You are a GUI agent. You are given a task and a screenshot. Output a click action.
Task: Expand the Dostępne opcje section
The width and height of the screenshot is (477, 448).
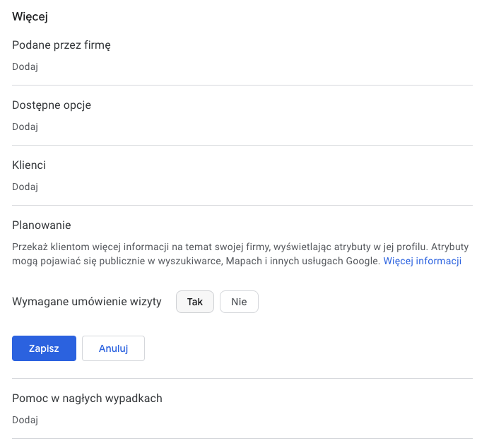(52, 105)
